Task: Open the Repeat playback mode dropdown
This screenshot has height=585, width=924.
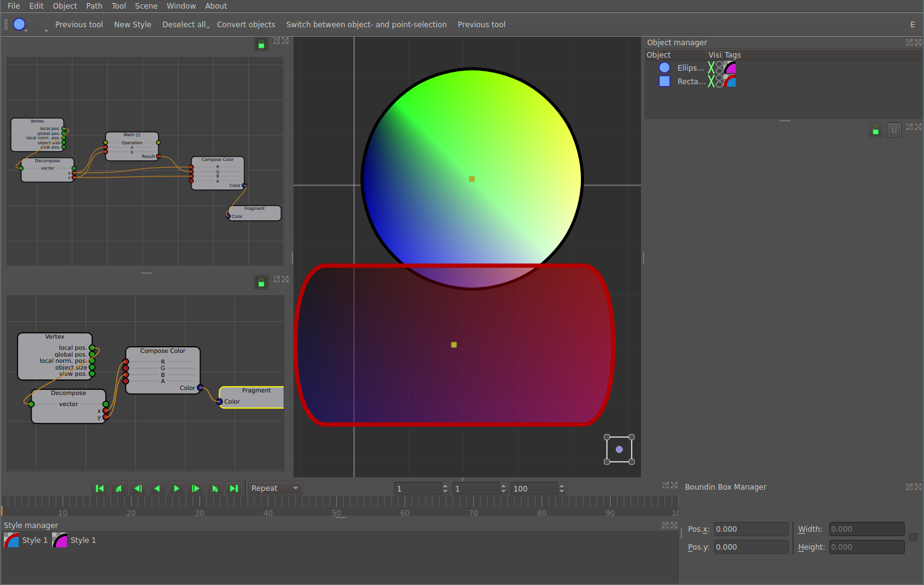Action: click(275, 488)
